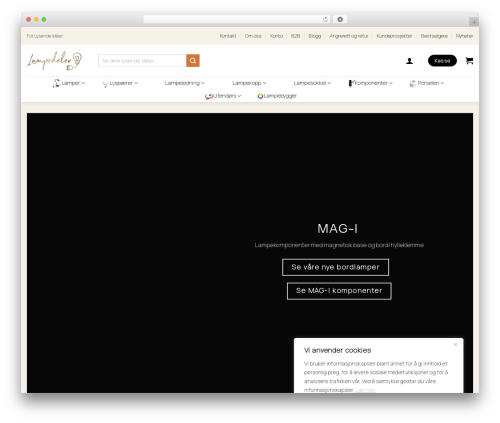Screen dimensions: 500x423
Task: Open the shopping cart icon
Action: (x=469, y=61)
